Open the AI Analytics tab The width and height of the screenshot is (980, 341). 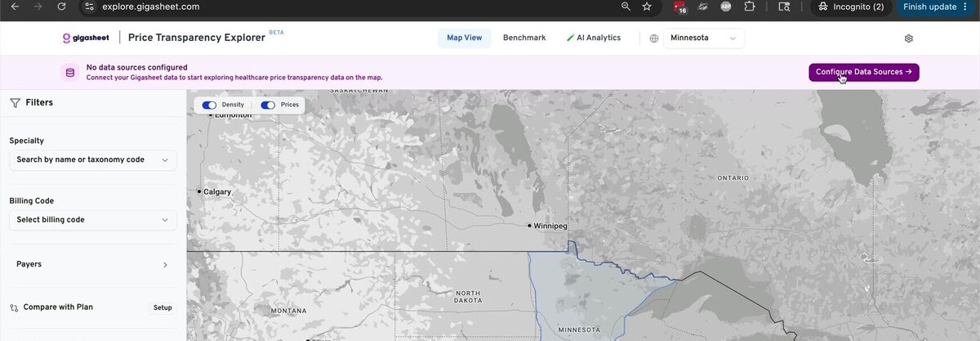coord(594,38)
